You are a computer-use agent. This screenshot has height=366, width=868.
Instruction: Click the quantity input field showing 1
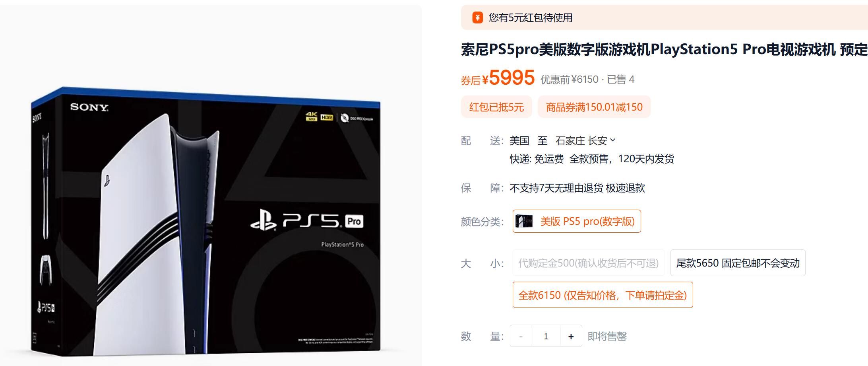(546, 336)
